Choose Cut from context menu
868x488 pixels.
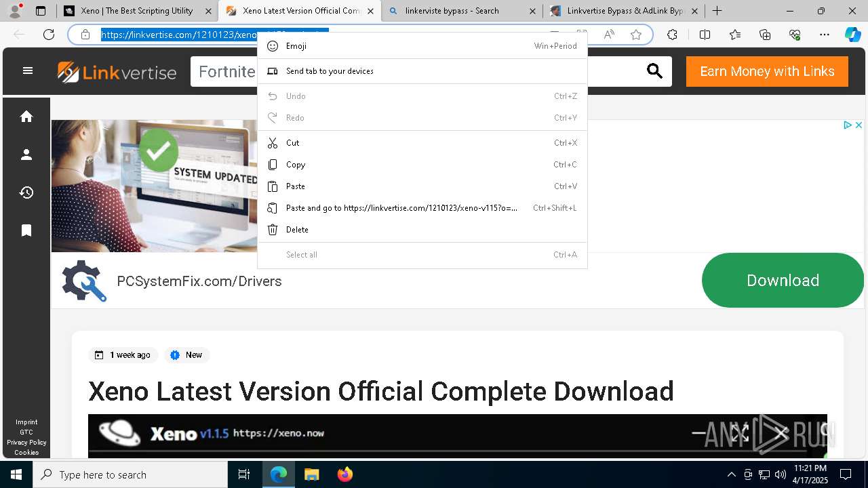click(x=422, y=143)
